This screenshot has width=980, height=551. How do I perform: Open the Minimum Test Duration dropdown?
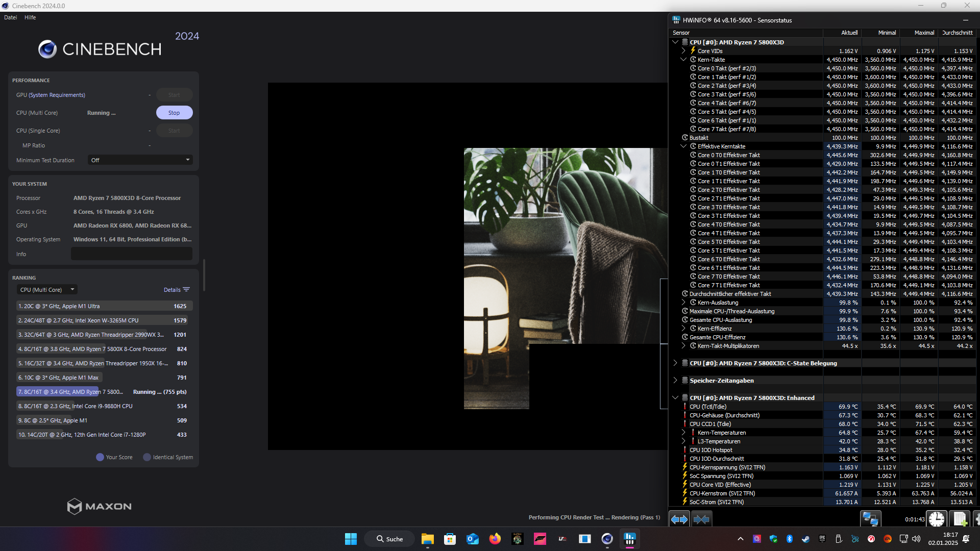coord(140,160)
